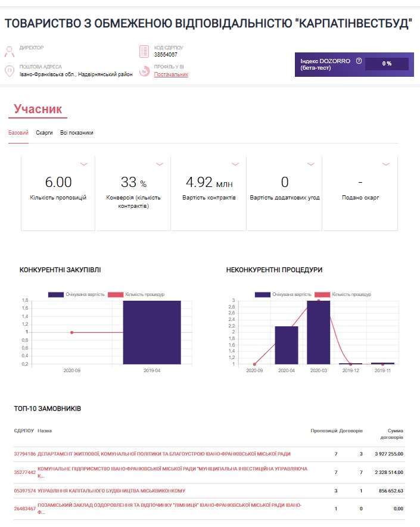Click the 856 652.63 contract sum cell
The height and width of the screenshot is (527, 420).
point(391,491)
